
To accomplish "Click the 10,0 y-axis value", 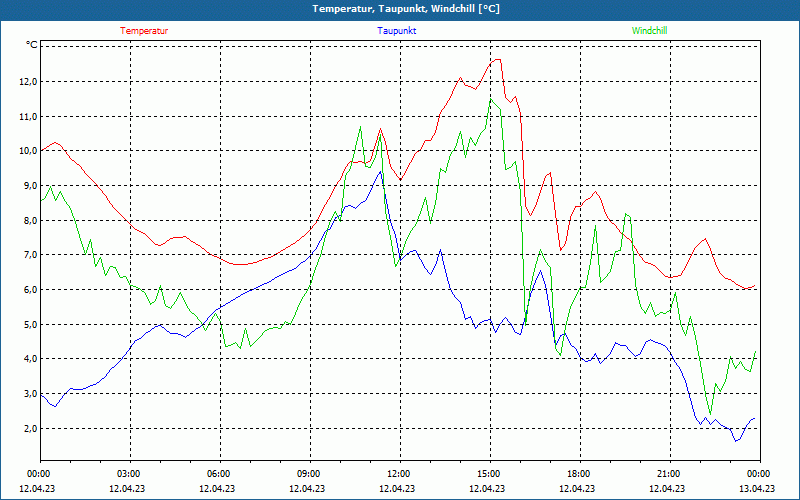I will click(29, 151).
